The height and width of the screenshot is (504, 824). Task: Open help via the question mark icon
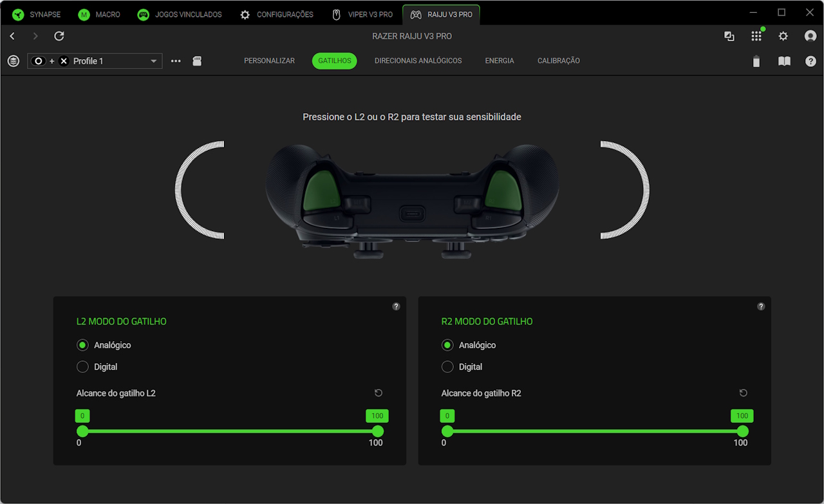810,61
